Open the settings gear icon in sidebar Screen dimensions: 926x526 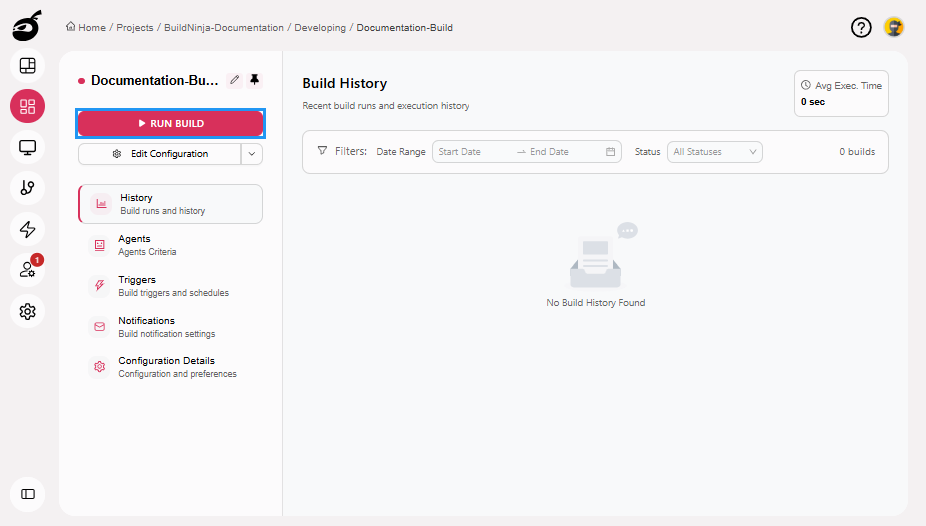click(x=28, y=311)
